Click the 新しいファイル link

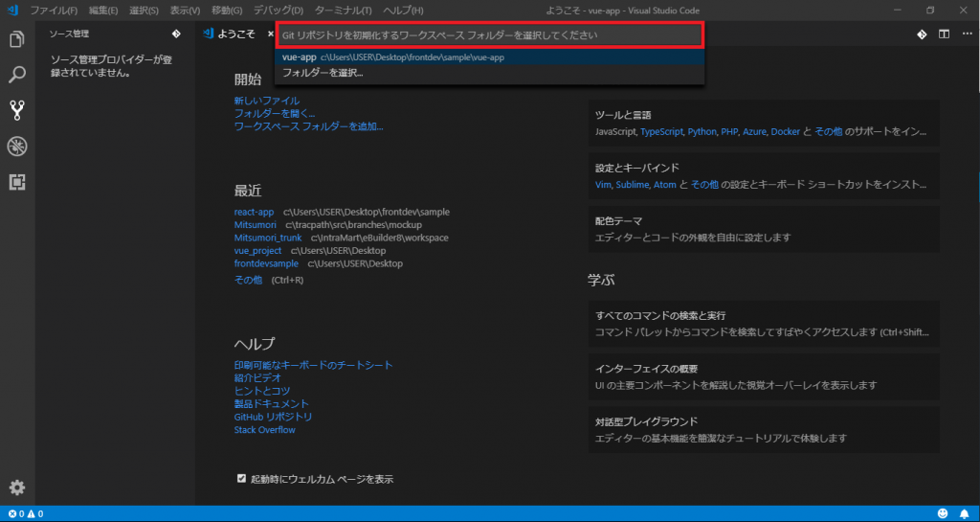pyautogui.click(x=267, y=100)
